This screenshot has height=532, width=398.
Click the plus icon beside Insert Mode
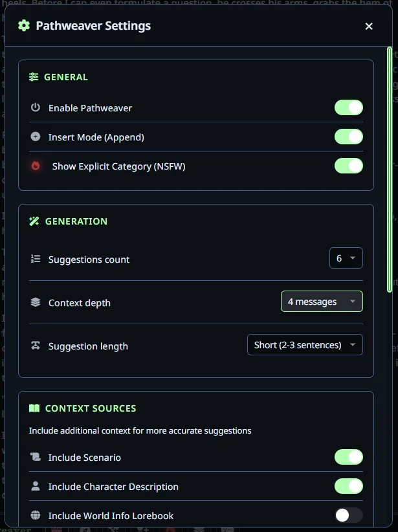(x=36, y=137)
